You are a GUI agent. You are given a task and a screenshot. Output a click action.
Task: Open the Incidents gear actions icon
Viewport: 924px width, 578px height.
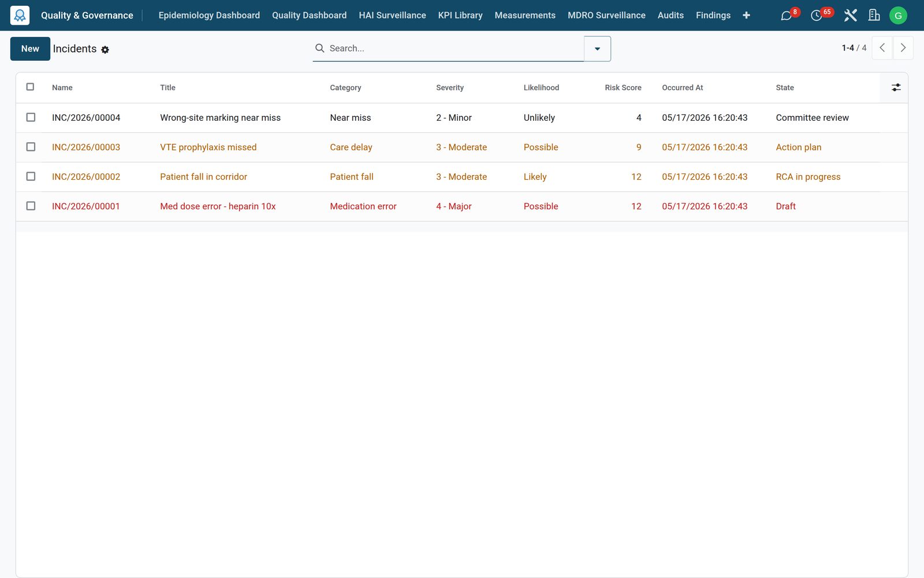tap(105, 50)
